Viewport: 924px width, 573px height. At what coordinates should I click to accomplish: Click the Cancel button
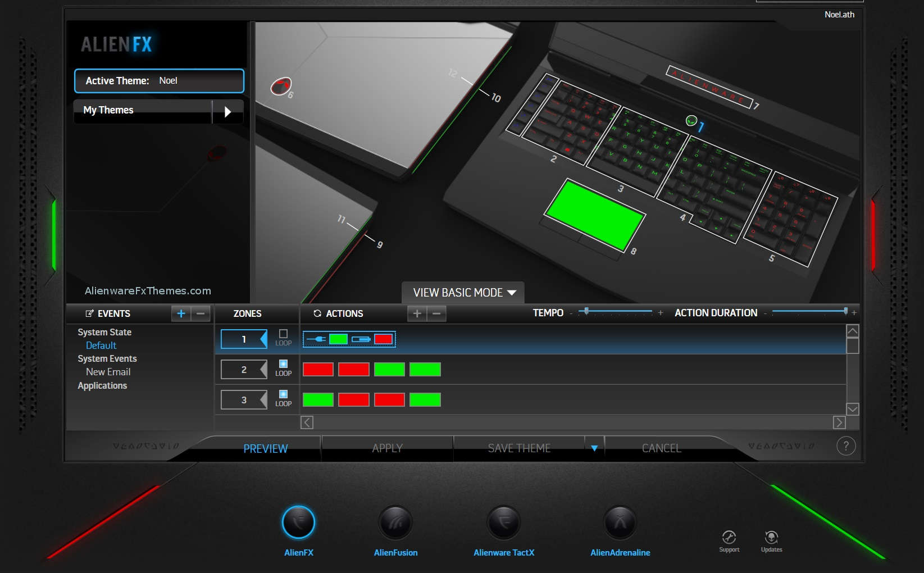coord(661,448)
